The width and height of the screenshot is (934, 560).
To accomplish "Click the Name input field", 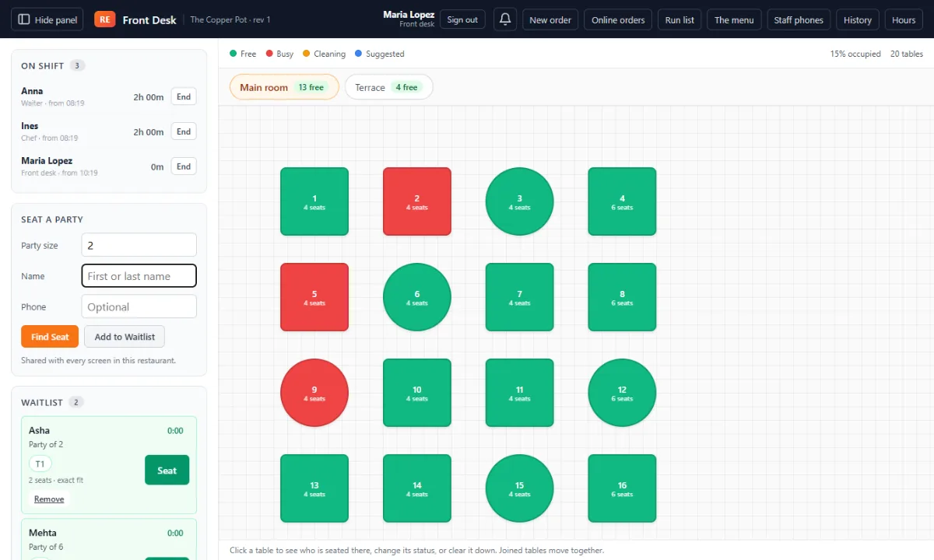I will (x=139, y=276).
